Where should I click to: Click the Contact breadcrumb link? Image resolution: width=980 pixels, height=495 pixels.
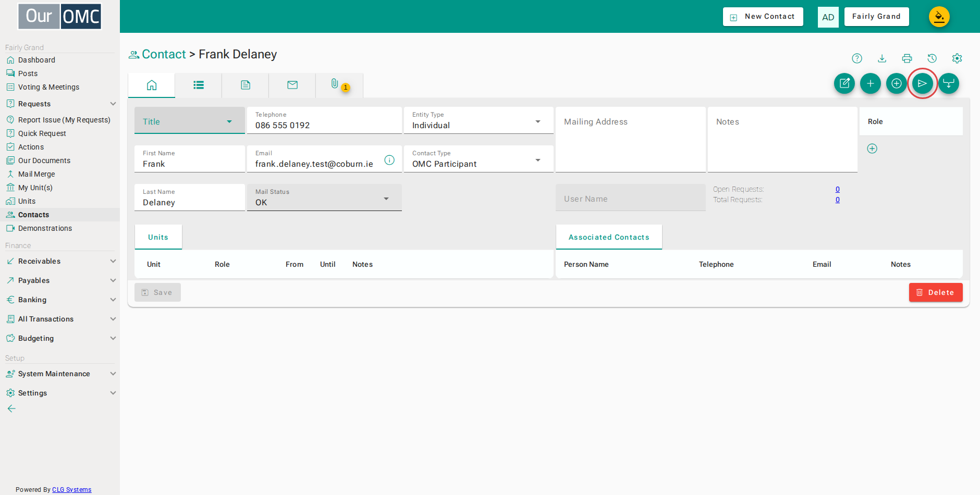164,54
